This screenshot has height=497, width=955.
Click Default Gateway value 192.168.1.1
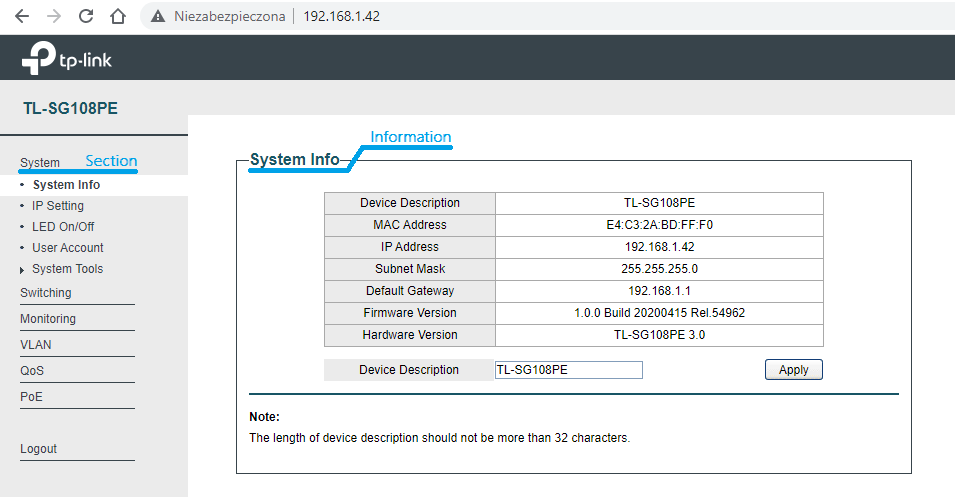coord(660,291)
